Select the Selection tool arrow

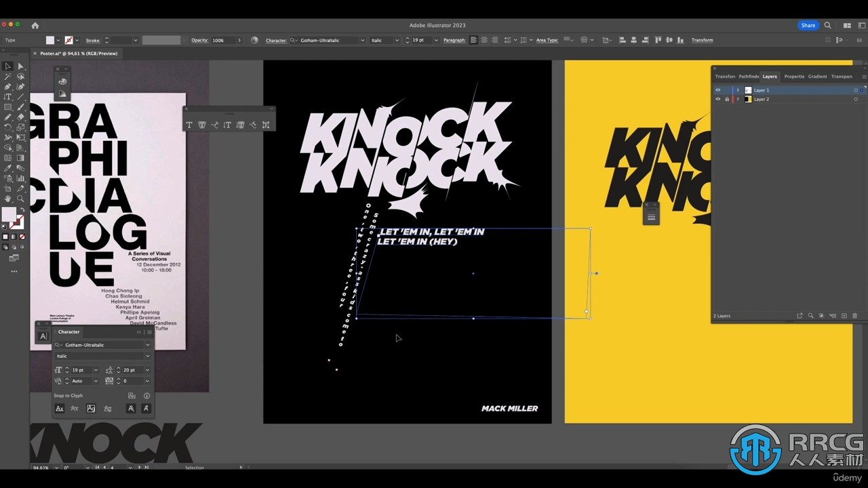coord(7,66)
